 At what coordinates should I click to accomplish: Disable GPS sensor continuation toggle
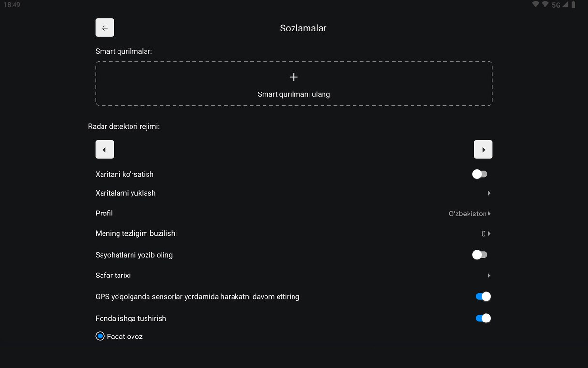[x=483, y=296]
